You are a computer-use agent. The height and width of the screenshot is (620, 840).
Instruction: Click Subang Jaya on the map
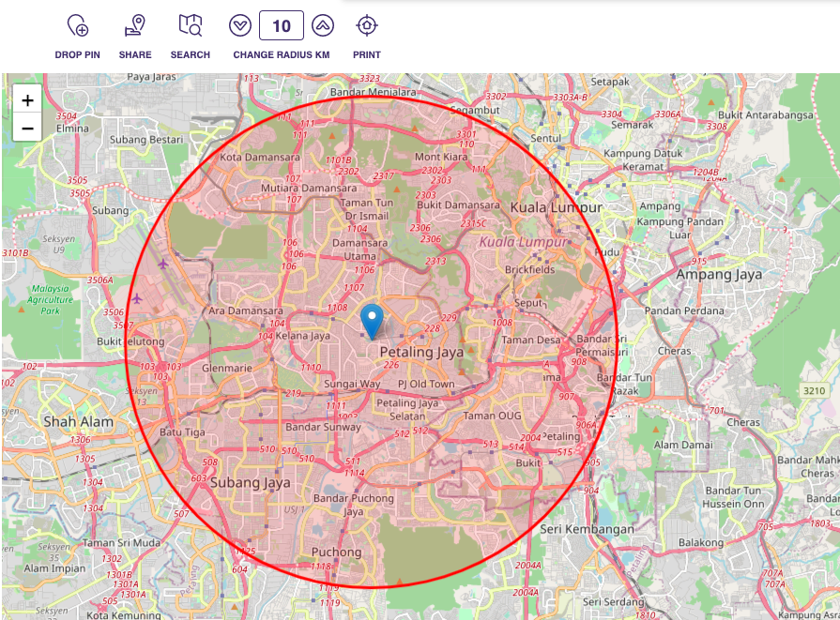(251, 482)
